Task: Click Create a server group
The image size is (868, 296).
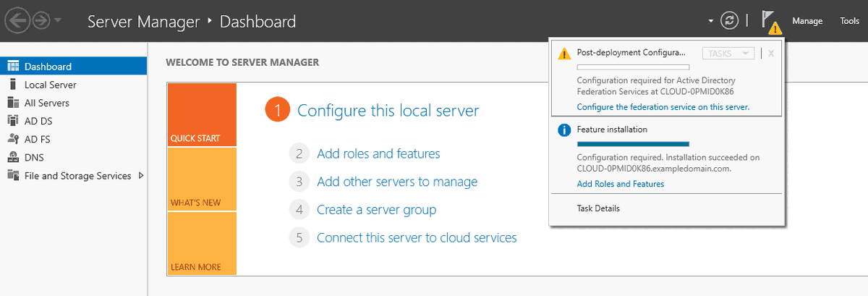Action: (377, 210)
